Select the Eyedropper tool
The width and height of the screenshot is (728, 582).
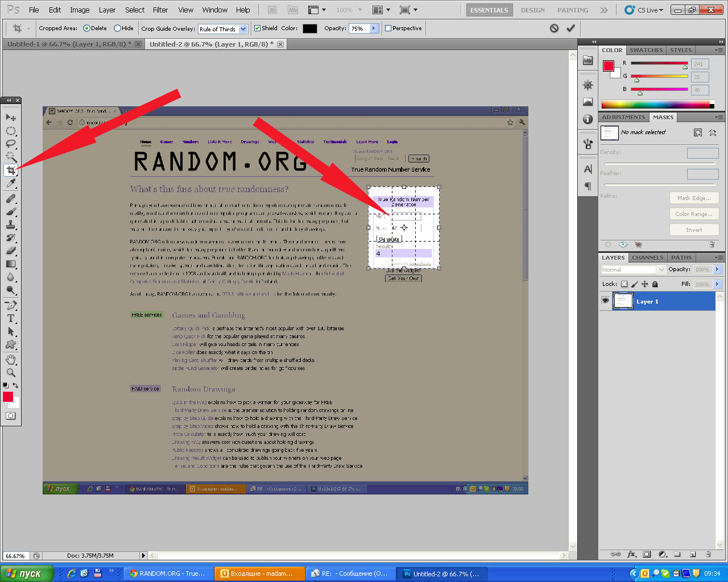(11, 183)
